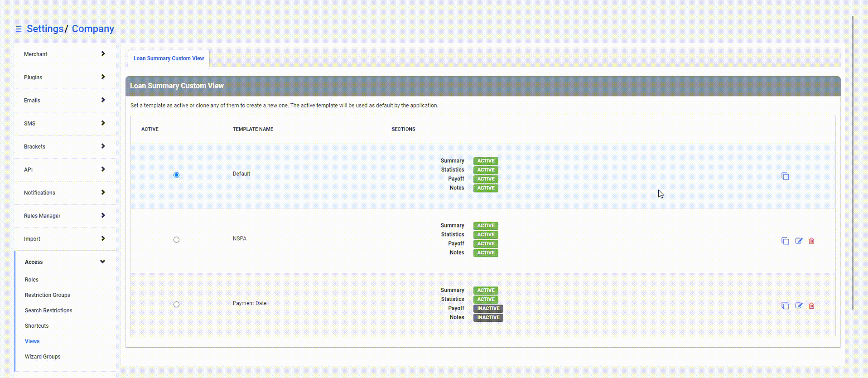Screen dimensions: 868x378
Task: Expand the Import menu section
Action: pos(65,239)
